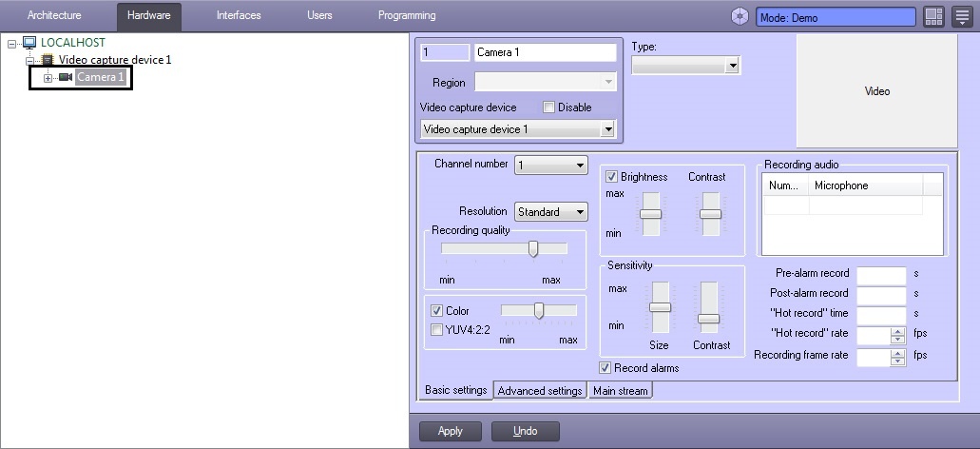
Task: Enable the YUV4:2:2 checkbox
Action: click(436, 330)
